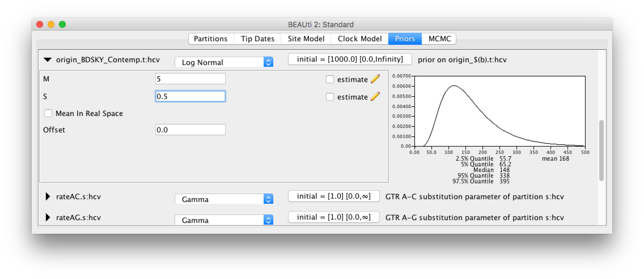The image size is (644, 279).
Task: Open the Site Model tab
Action: point(306,39)
